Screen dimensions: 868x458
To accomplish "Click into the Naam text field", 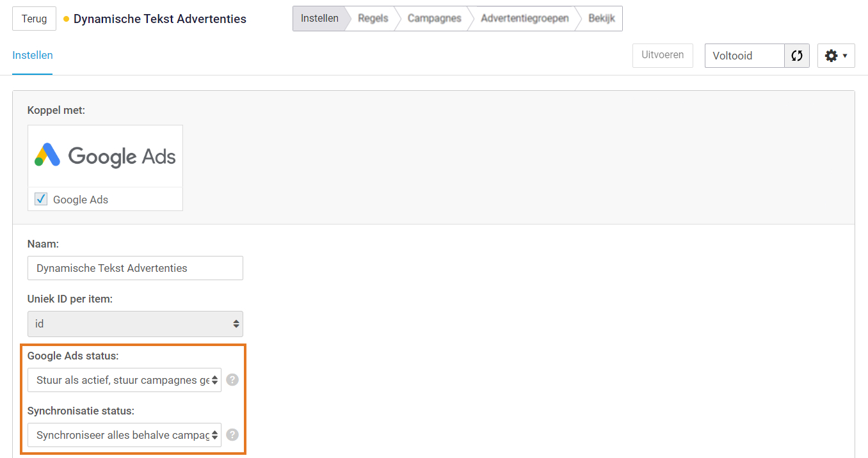I will pyautogui.click(x=135, y=268).
